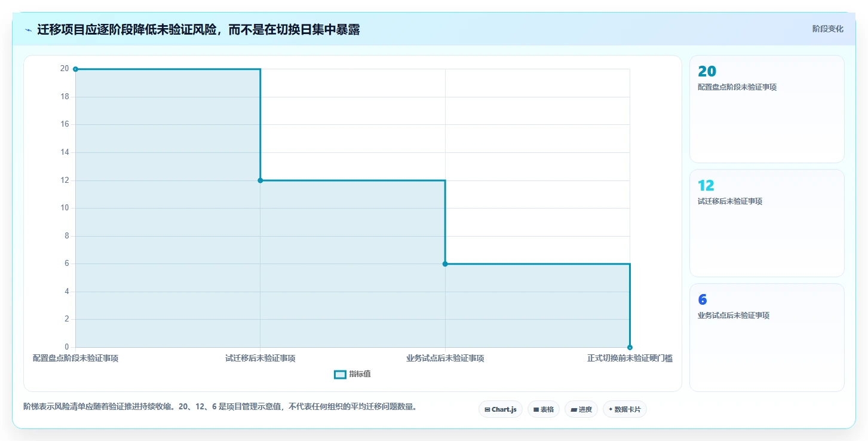Click y-axis tick label 4
The width and height of the screenshot is (868, 441).
pos(67,292)
